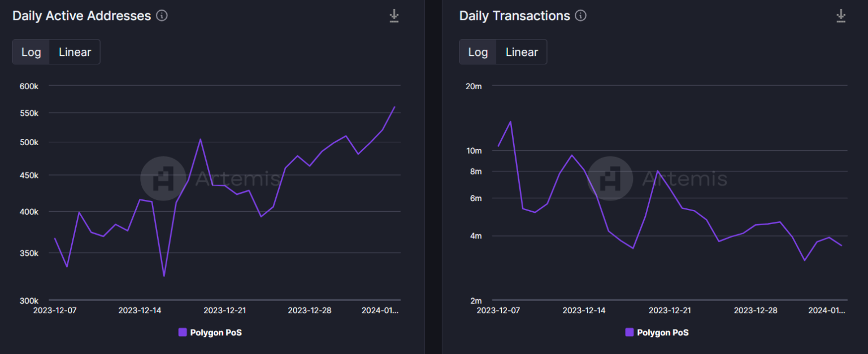Click the Daily Transactions title
The height and width of the screenshot is (354, 868).
point(514,16)
